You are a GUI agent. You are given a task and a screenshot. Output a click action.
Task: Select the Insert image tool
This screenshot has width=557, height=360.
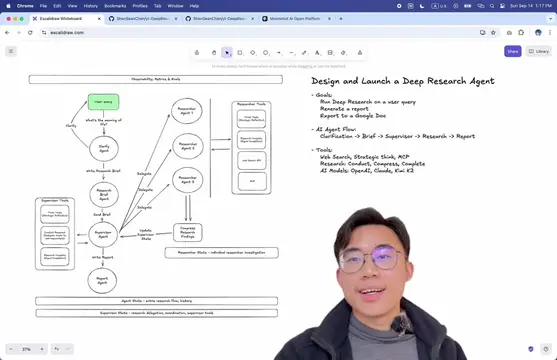pyautogui.click(x=330, y=53)
